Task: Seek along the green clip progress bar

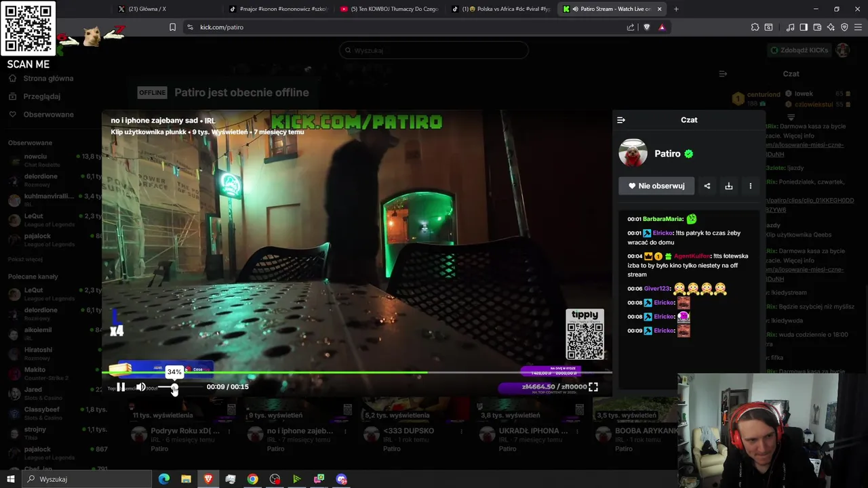Action: 357,372
